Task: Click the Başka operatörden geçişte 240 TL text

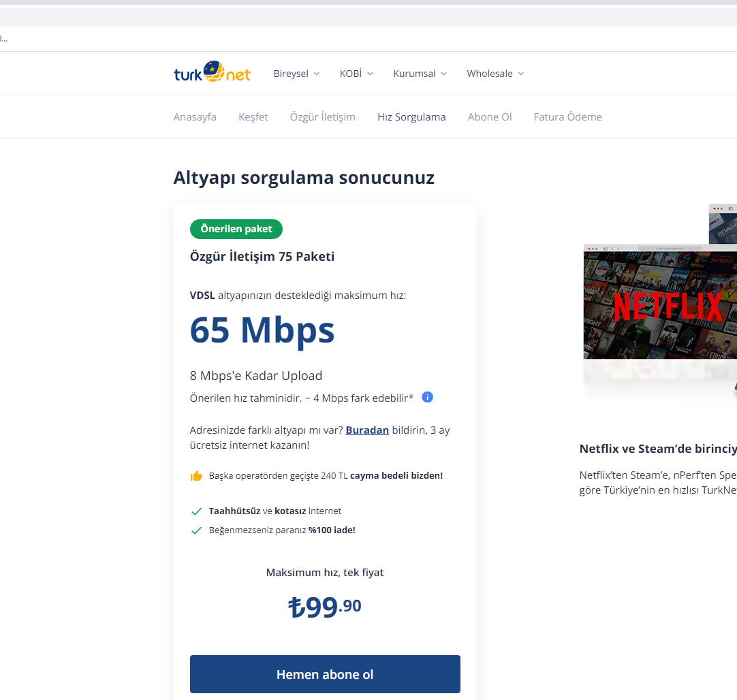Action: point(326,476)
